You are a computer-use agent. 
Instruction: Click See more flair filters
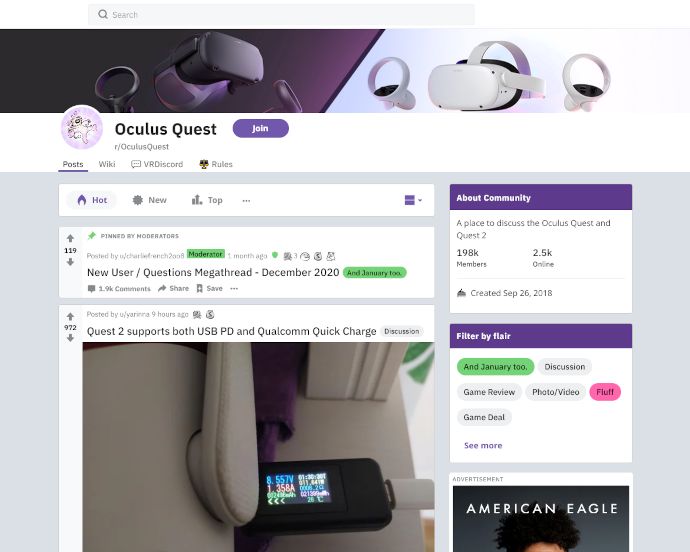pyautogui.click(x=483, y=445)
